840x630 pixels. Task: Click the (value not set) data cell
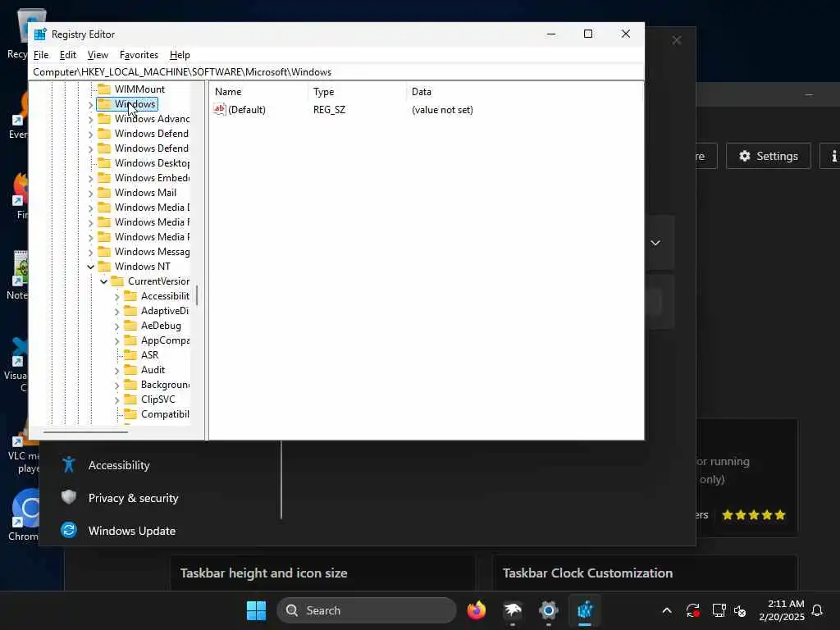tap(442, 110)
